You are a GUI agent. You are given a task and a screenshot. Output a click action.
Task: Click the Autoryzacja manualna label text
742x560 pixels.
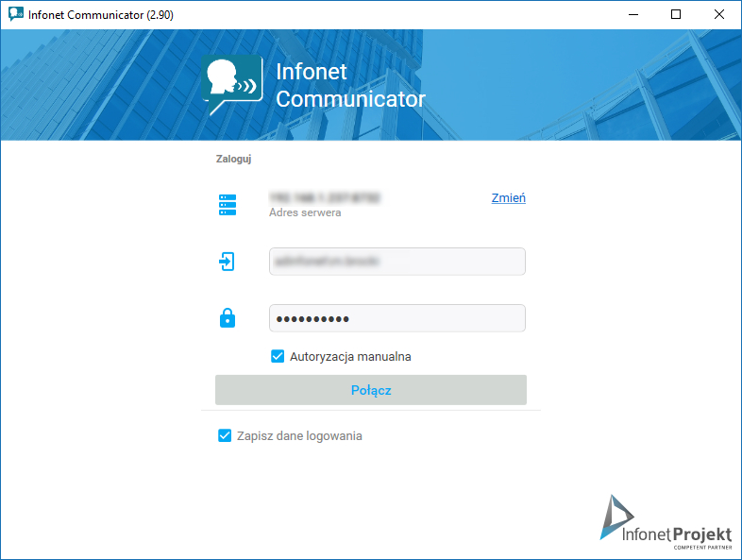click(x=350, y=356)
